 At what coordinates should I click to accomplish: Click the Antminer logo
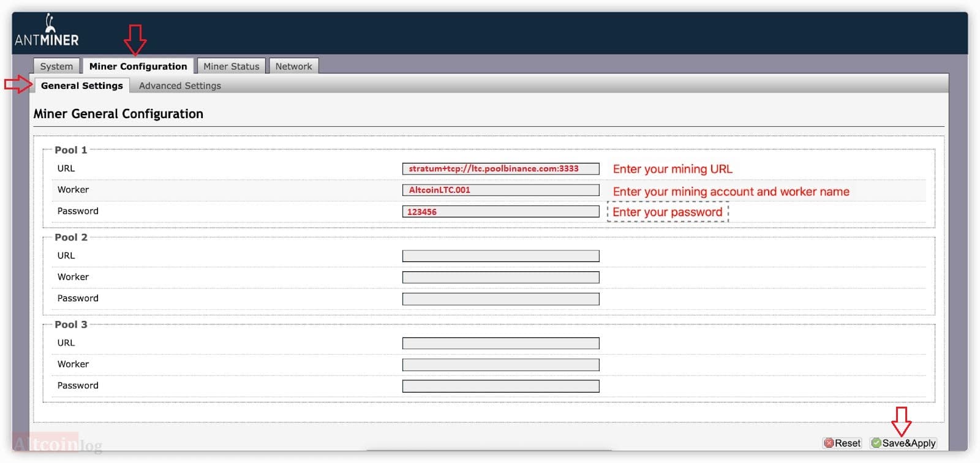[x=47, y=31]
